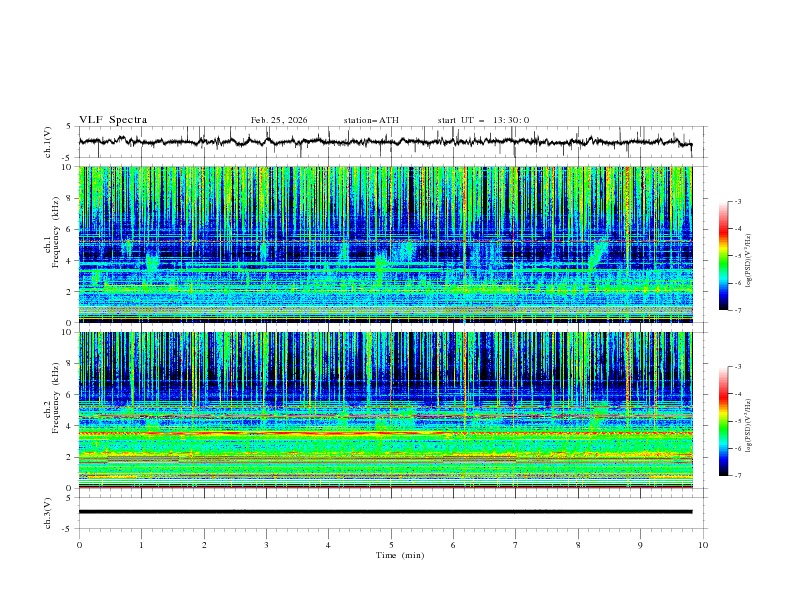The width and height of the screenshot is (792, 612).
Task: Click the "2" tick on the time axis
Action: 204,545
